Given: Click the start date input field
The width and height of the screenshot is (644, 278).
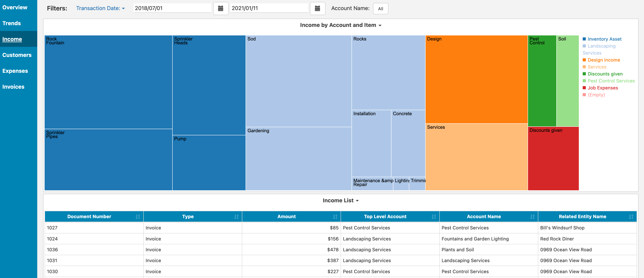Looking at the screenshot, I should 172,8.
